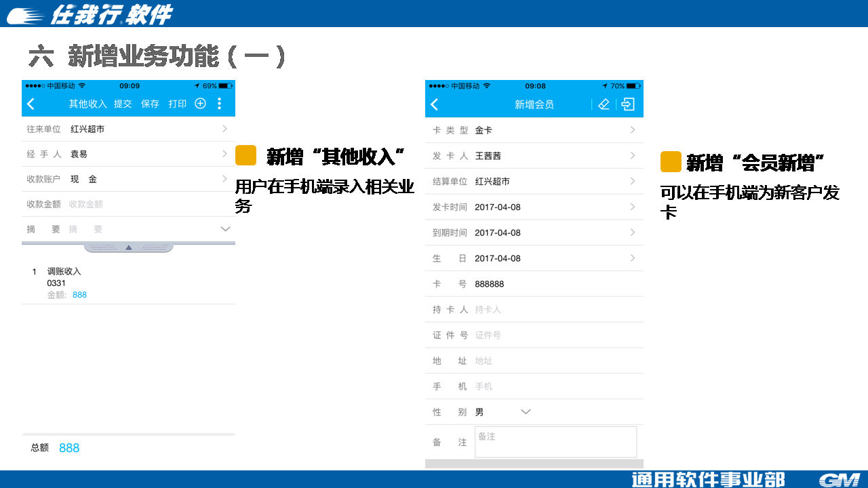868x488 pixels.
Task: Click the 备注 text box
Action: pos(555,442)
